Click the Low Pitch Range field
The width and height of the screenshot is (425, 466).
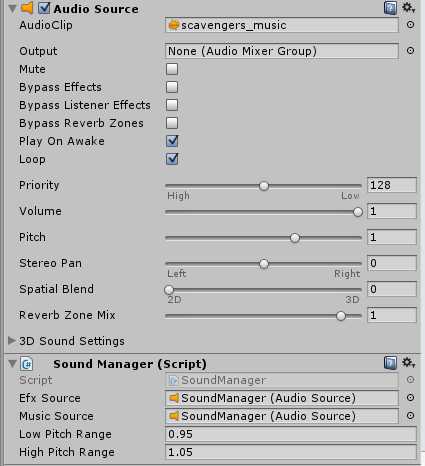[291, 434]
